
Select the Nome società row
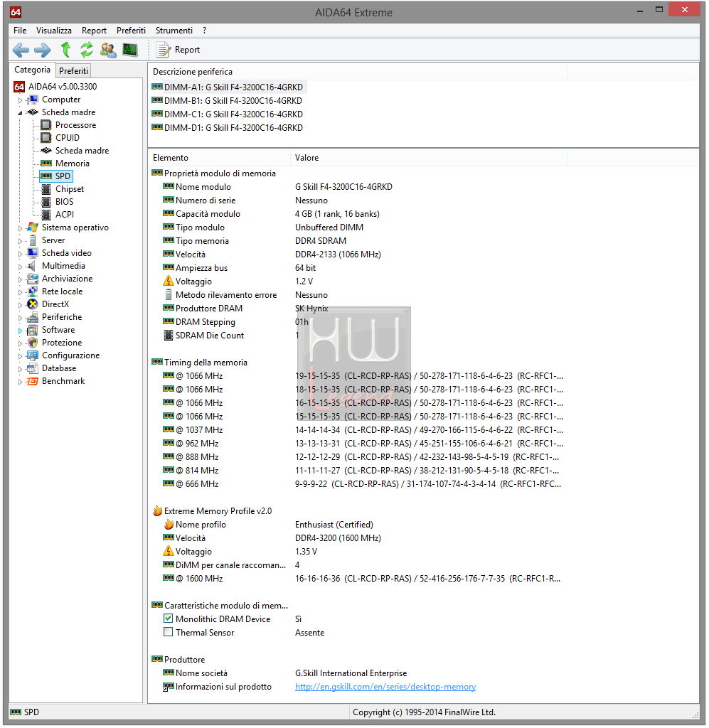tap(358, 673)
